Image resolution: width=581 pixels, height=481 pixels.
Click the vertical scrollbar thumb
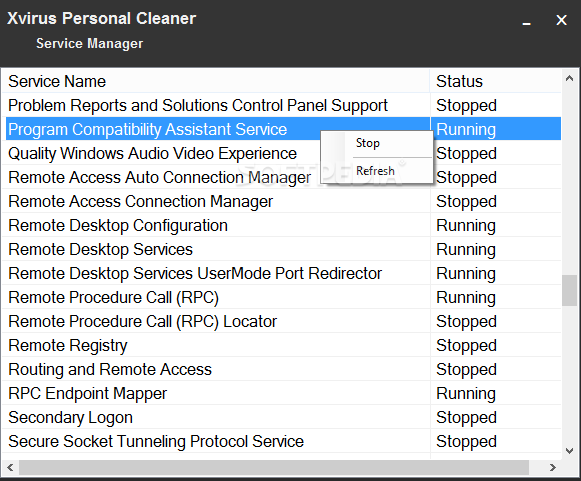[570, 290]
